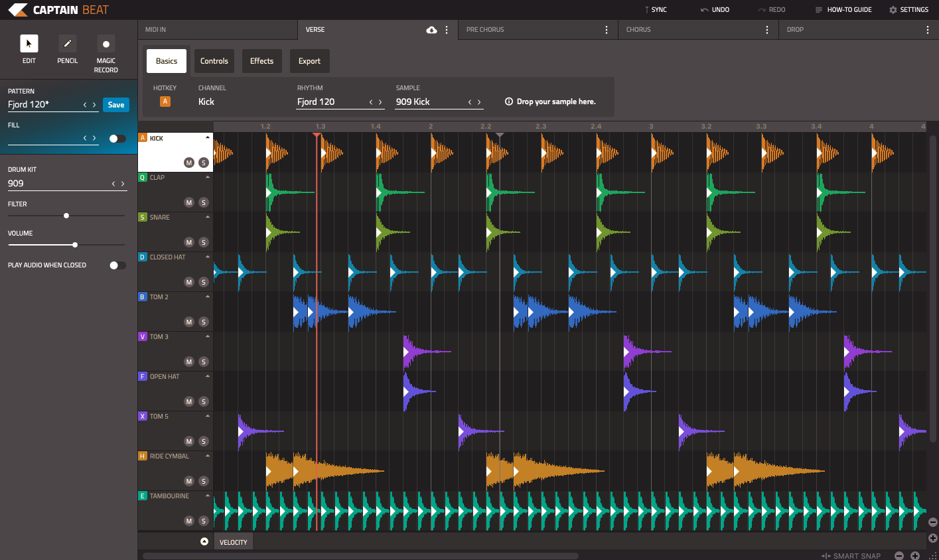The height and width of the screenshot is (560, 939).
Task: Switch to the Pre Chorus tab
Action: (538, 30)
